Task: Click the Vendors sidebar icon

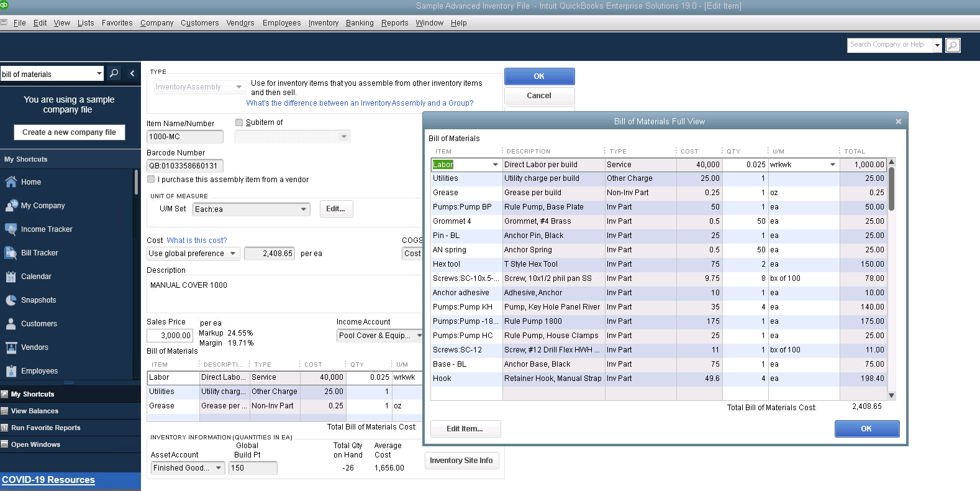Action: click(x=11, y=347)
